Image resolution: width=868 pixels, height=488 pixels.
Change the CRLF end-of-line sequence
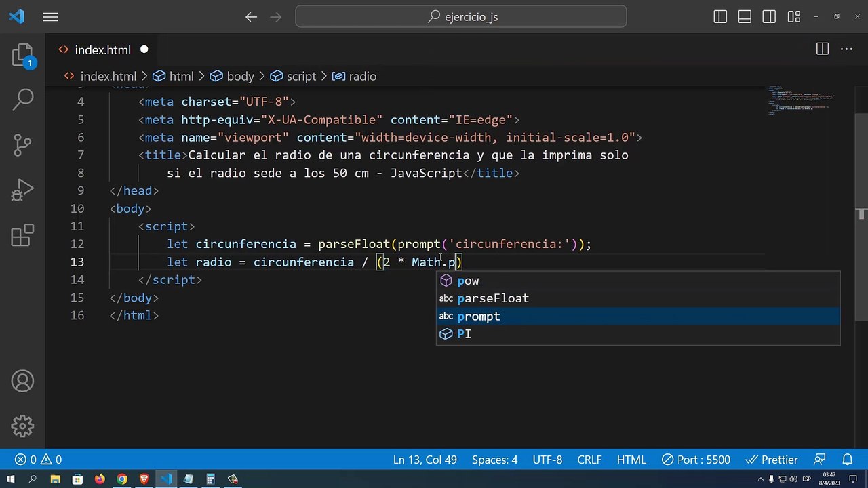589,460
